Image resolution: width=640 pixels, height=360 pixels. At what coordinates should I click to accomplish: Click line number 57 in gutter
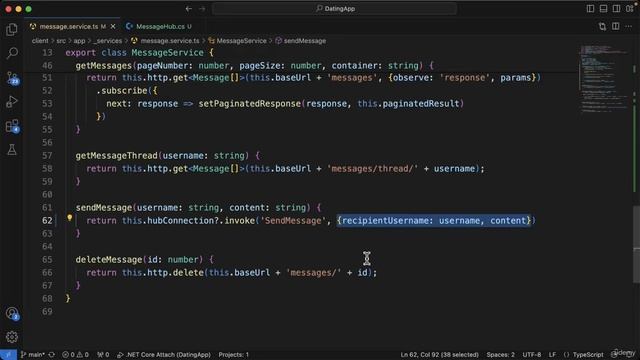pyautogui.click(x=47, y=156)
